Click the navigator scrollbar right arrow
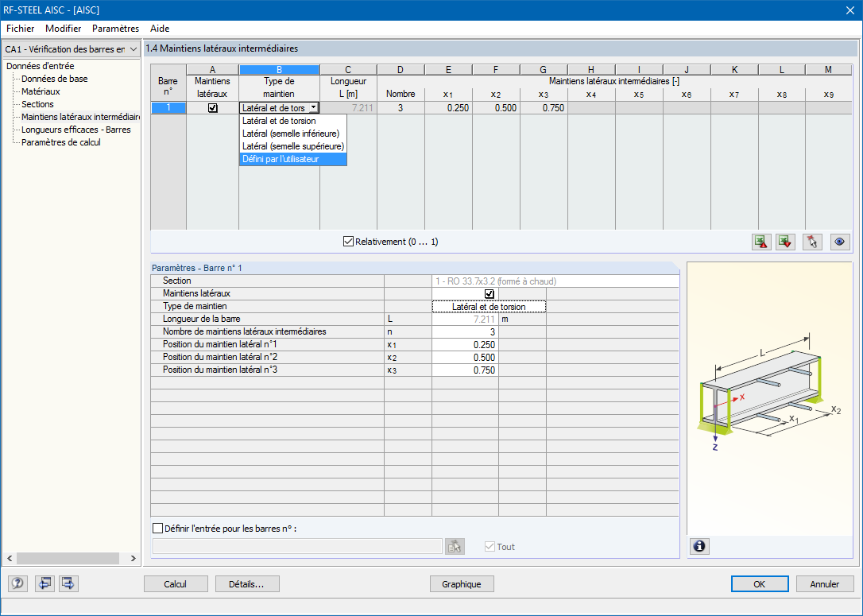The width and height of the screenshot is (863, 616). click(133, 558)
